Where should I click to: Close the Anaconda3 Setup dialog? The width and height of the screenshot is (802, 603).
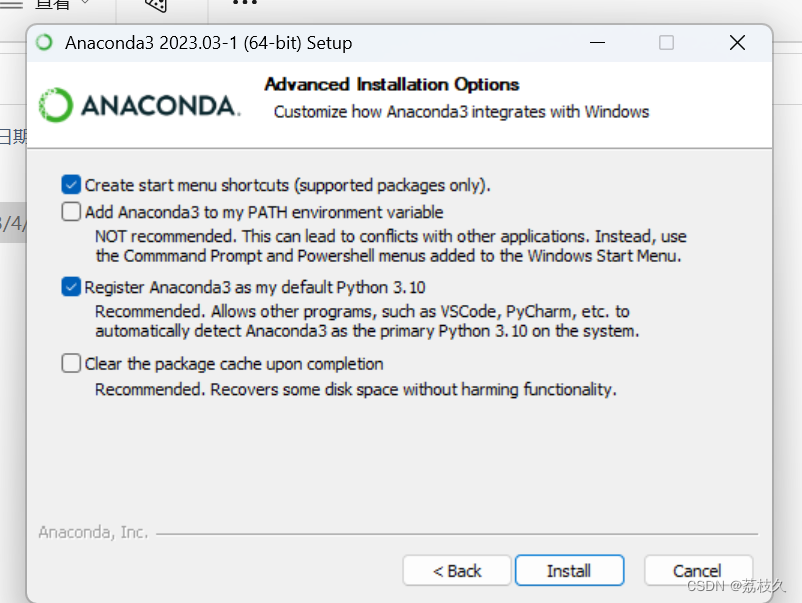[x=737, y=43]
